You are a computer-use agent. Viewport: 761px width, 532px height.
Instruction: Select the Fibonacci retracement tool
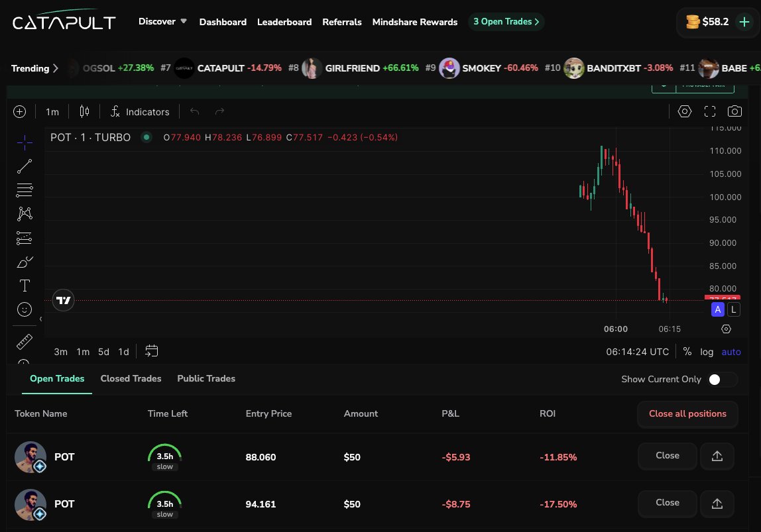click(x=25, y=189)
